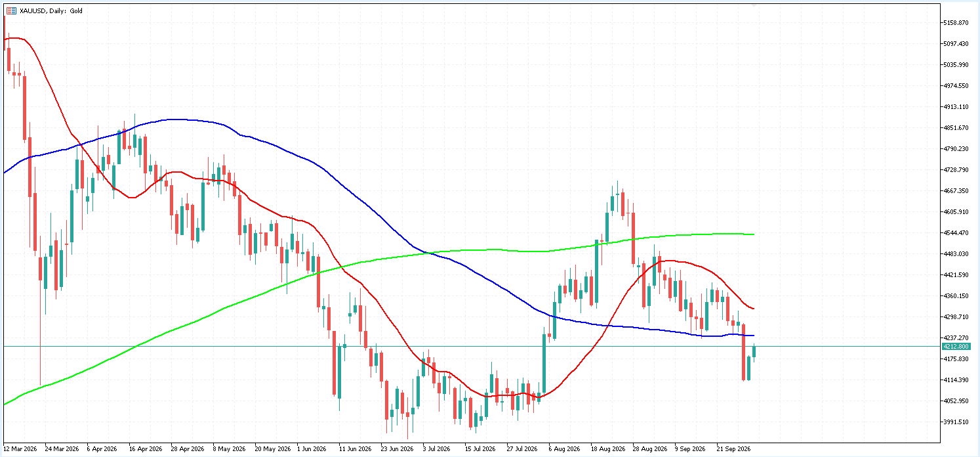Click price axis label 4483.030
The image size is (980, 457).
tap(956, 254)
